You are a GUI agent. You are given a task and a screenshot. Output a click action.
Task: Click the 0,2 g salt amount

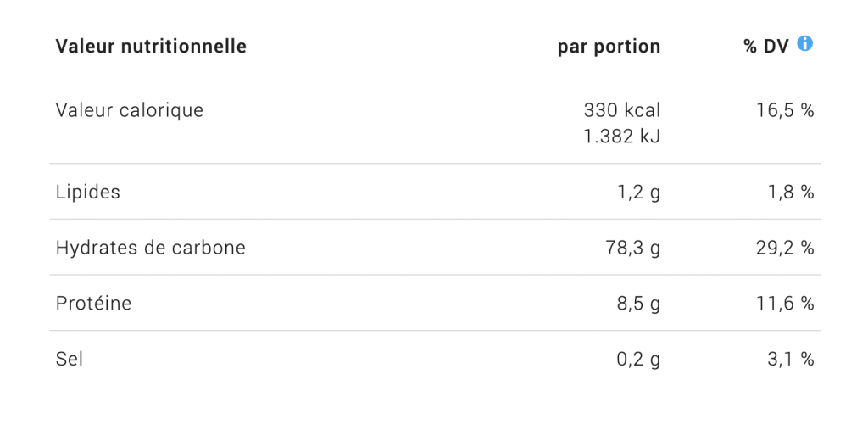tap(639, 360)
